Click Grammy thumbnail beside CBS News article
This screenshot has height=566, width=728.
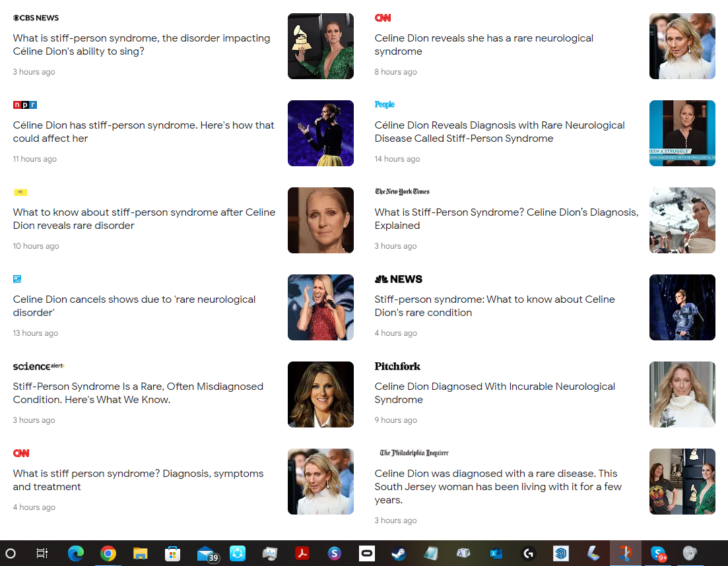click(321, 46)
